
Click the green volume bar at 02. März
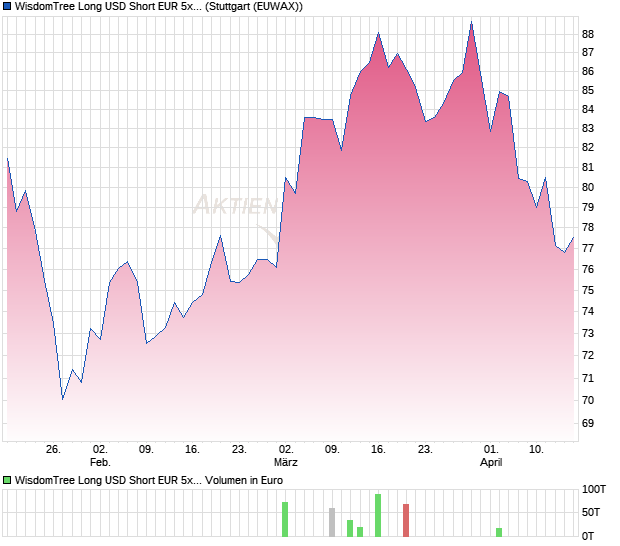pos(285,520)
